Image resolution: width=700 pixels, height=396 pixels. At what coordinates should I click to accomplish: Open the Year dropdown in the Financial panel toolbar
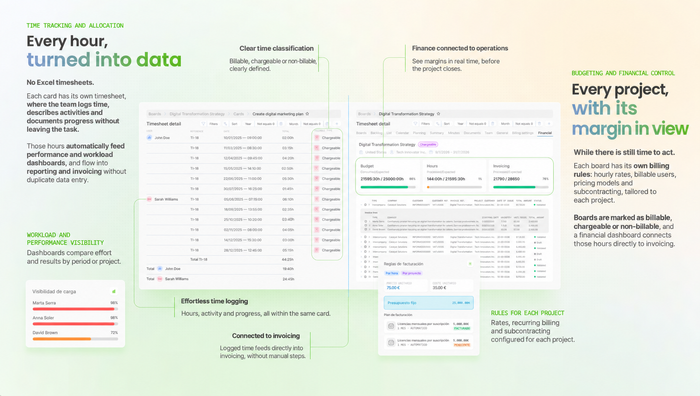[460, 124]
